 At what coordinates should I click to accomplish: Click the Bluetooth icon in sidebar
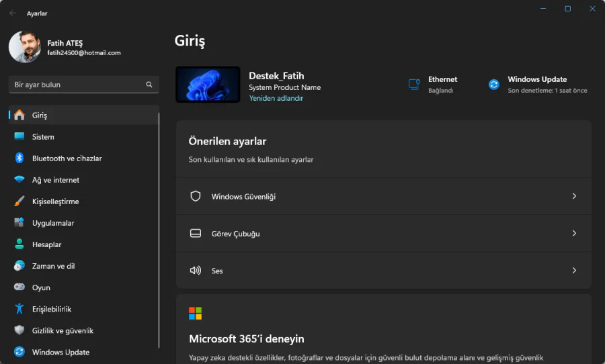(x=19, y=158)
